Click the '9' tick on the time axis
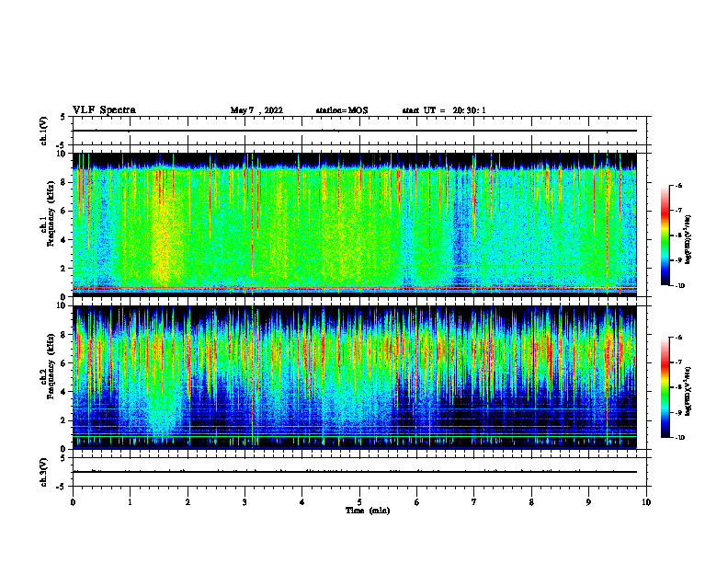The width and height of the screenshot is (728, 563). point(588,502)
